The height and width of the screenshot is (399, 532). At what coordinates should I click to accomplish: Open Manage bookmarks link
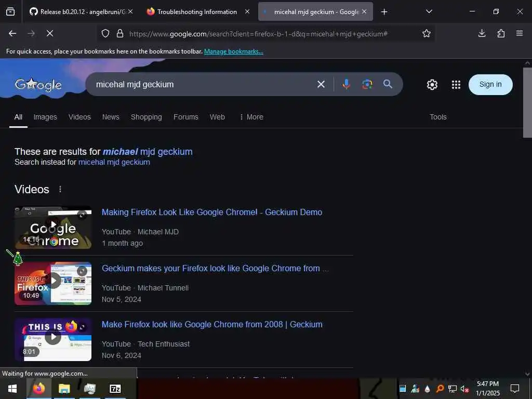click(233, 51)
